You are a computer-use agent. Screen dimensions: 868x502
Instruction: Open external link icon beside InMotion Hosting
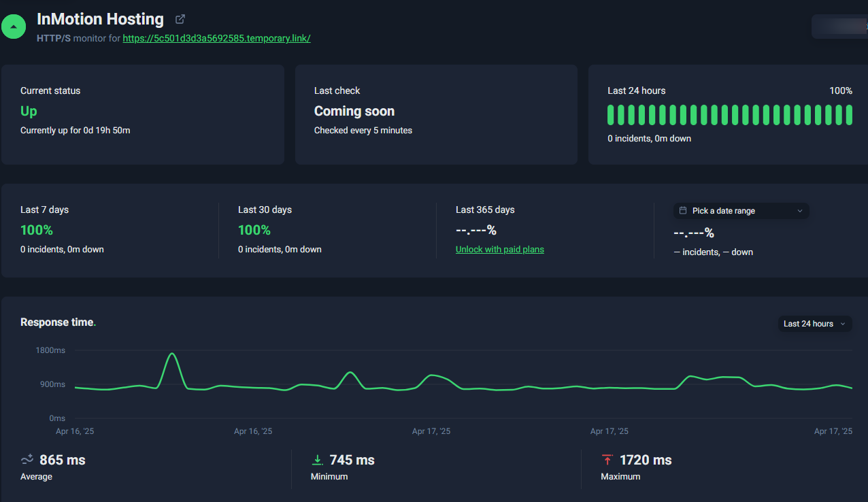click(x=180, y=19)
